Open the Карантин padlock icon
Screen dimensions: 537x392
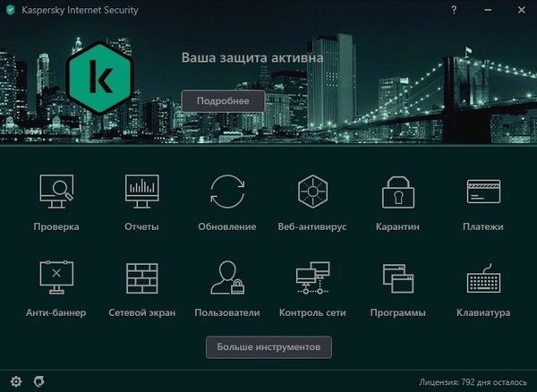click(398, 192)
